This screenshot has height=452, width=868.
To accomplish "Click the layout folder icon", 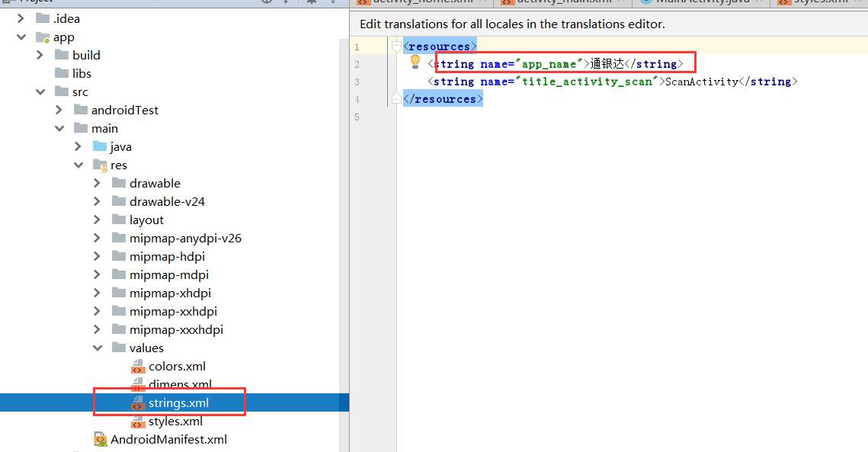I will 119,220.
